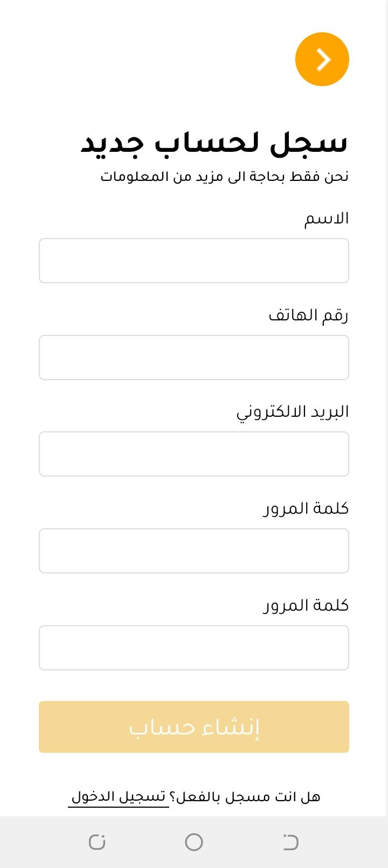Focus the رقم الهاتف phone number field
This screenshot has width=388, height=868.
pyautogui.click(x=194, y=358)
